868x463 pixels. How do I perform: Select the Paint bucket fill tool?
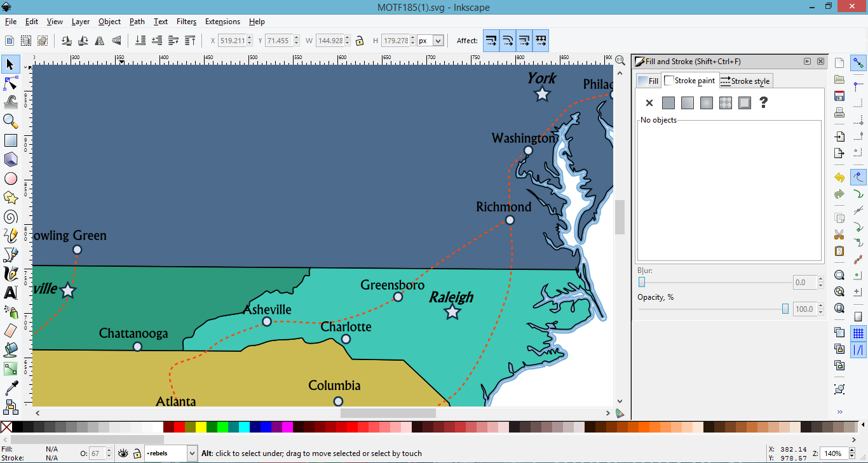pyautogui.click(x=10, y=349)
